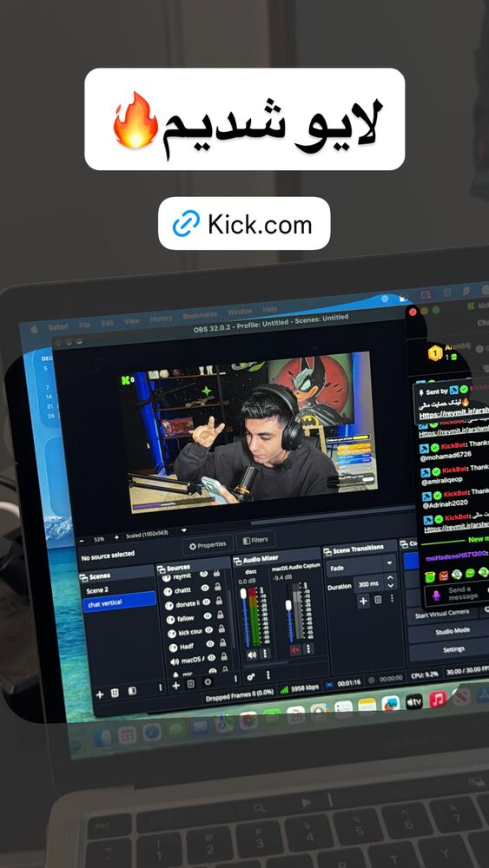Viewport: 489px width, 868px height.
Task: Open source properties gear in Sources toolbar
Action: [208, 682]
